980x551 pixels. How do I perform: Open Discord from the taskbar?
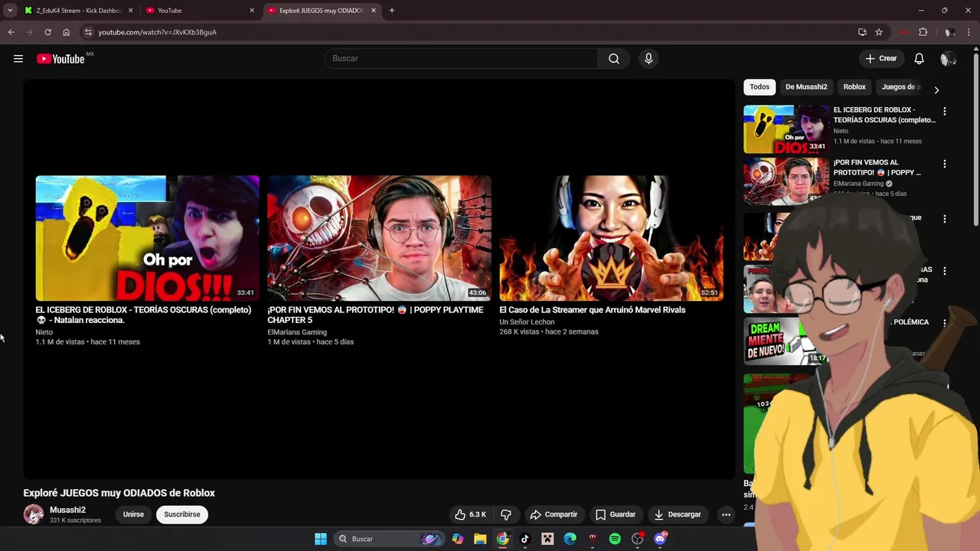point(661,539)
